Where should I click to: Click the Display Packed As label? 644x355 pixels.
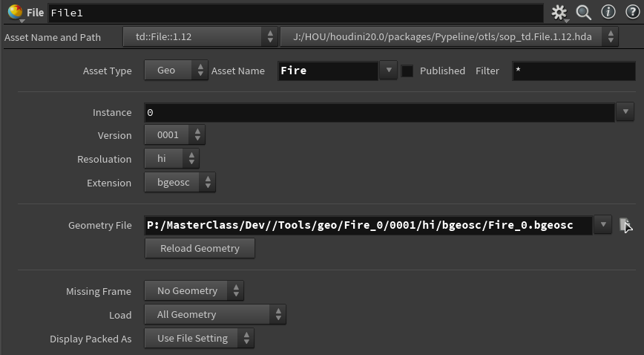(x=91, y=339)
